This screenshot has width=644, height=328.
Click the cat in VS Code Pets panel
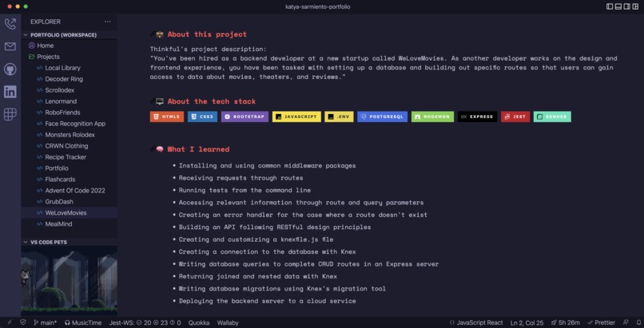coord(26,278)
